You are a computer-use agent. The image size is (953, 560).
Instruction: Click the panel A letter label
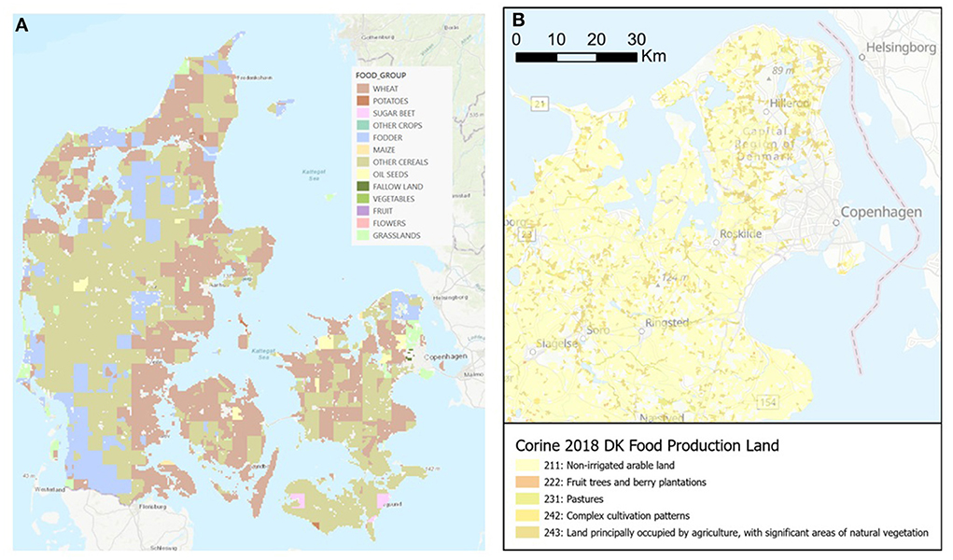21,25
